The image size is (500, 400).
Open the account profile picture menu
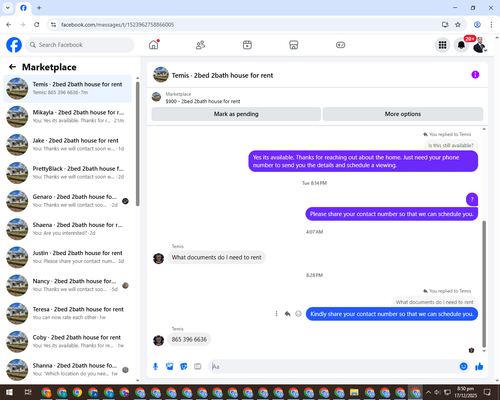click(480, 45)
